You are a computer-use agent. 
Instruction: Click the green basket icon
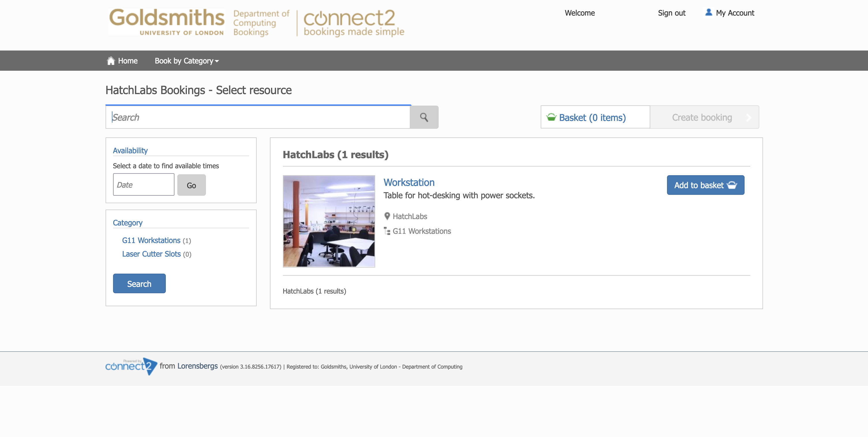tap(551, 117)
